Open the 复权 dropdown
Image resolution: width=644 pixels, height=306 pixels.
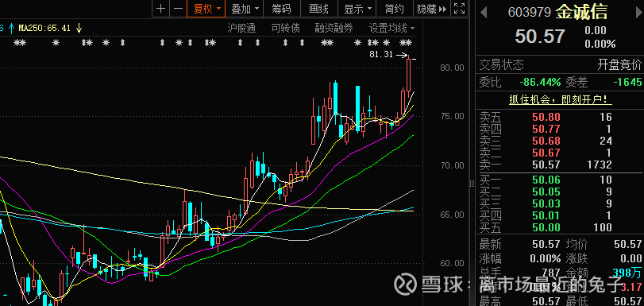tap(206, 9)
